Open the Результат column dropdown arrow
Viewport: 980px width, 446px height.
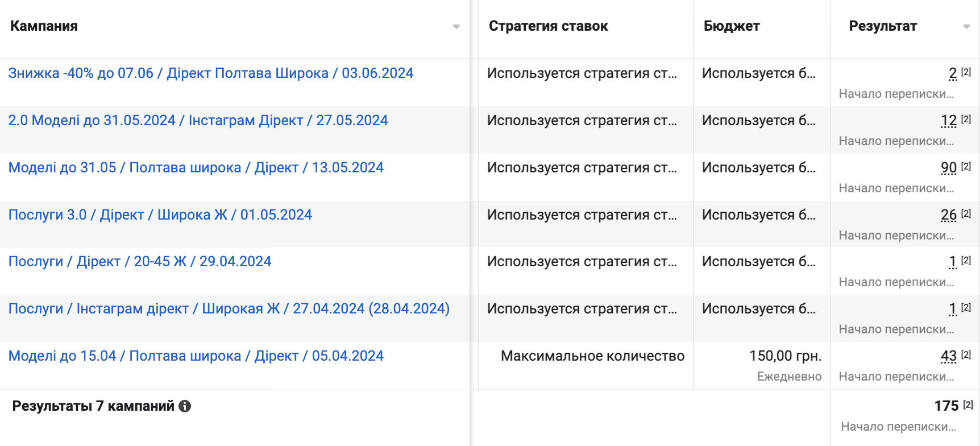[966, 27]
